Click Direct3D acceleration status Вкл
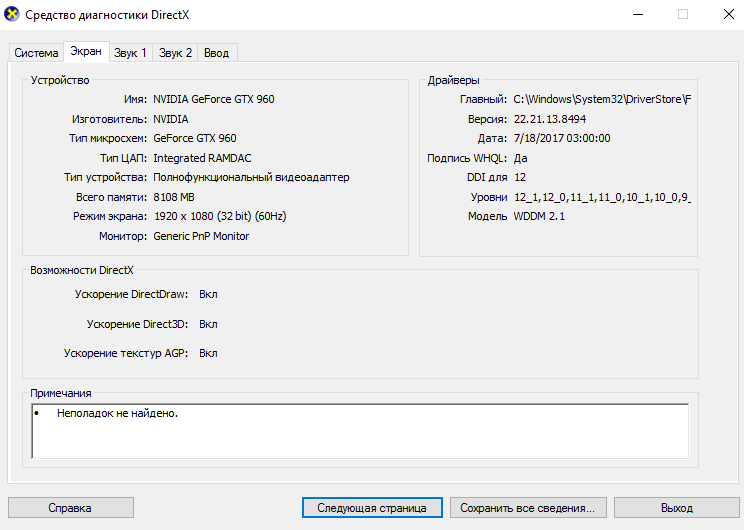 coord(208,324)
